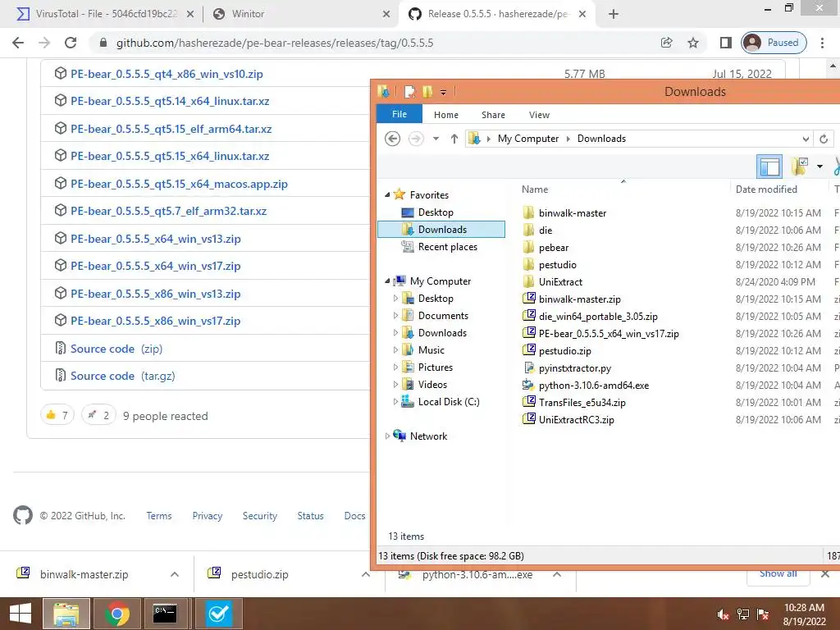Open Chrome three-dot menu
This screenshot has height=630, width=840.
tap(822, 43)
